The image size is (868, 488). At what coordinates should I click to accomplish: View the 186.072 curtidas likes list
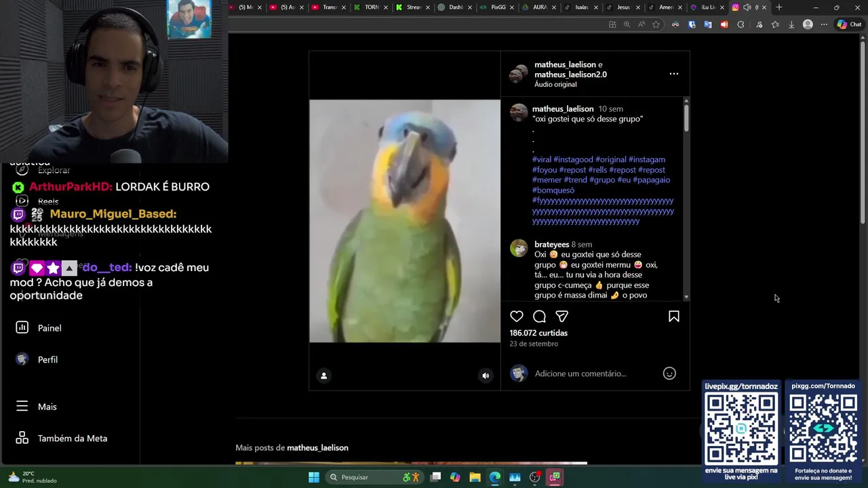pos(538,333)
